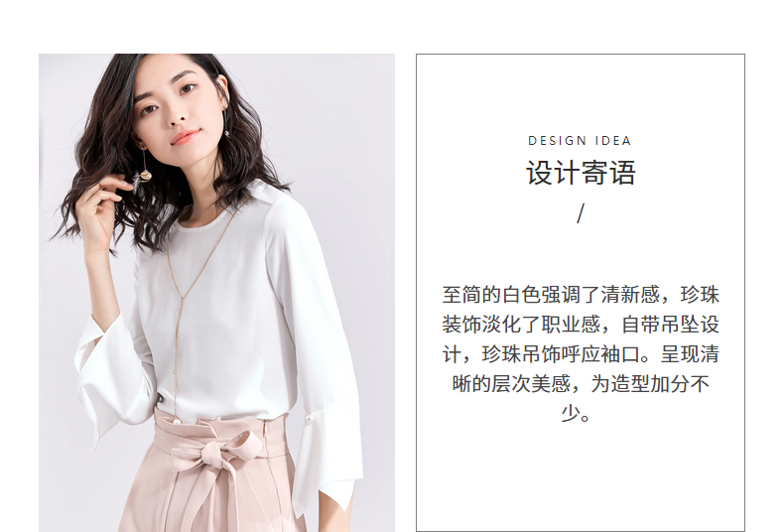Click the text line ending 呈现清

point(581,354)
